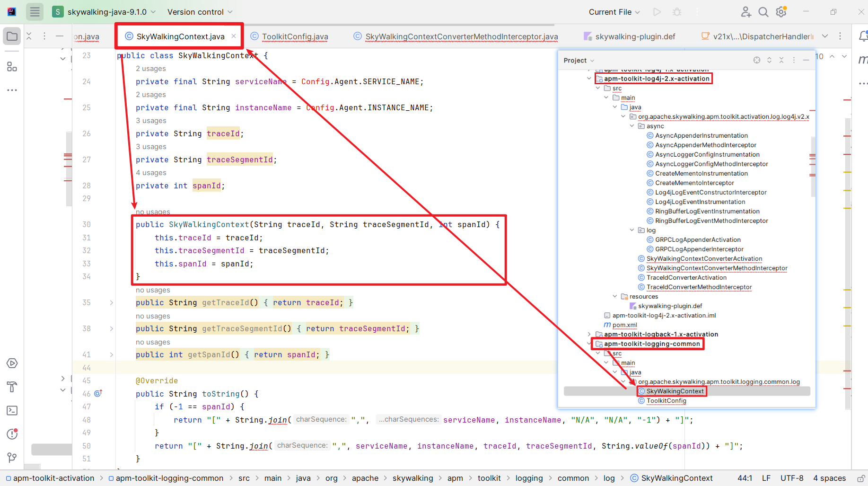
Task: Open the Maven tool window
Action: click(862, 60)
